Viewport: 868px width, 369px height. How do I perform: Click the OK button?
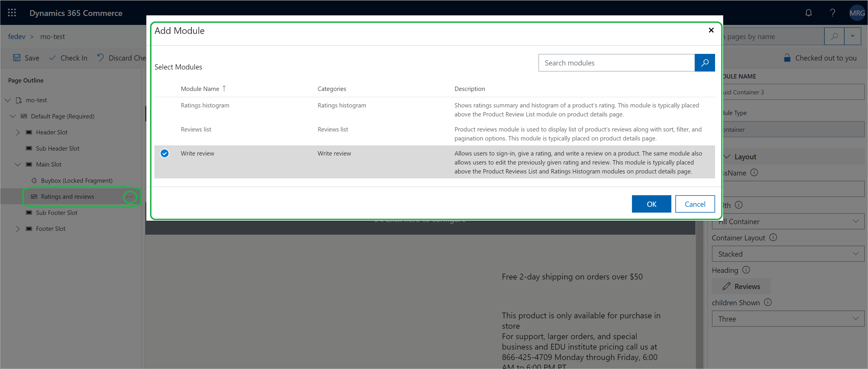[652, 204]
